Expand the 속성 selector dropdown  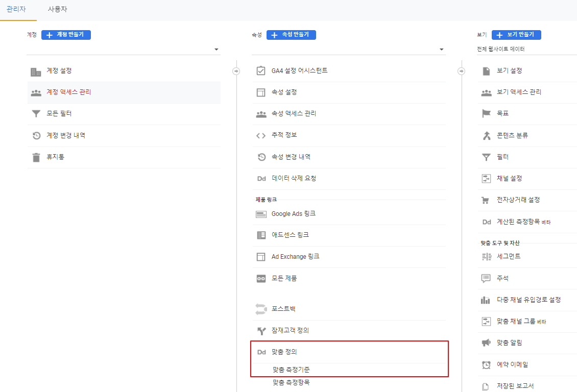point(441,49)
